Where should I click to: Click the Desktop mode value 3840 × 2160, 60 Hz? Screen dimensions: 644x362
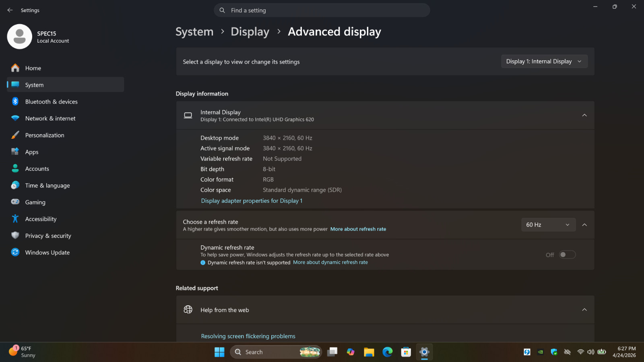[287, 138]
